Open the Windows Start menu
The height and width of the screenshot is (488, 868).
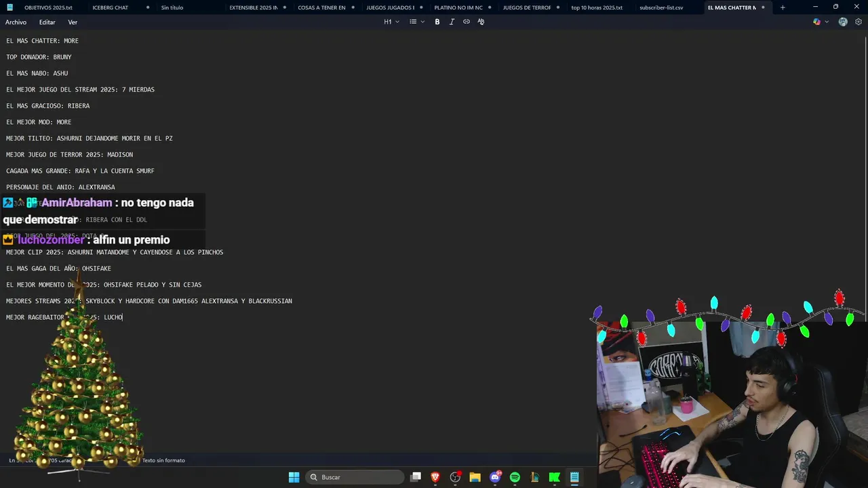294,477
